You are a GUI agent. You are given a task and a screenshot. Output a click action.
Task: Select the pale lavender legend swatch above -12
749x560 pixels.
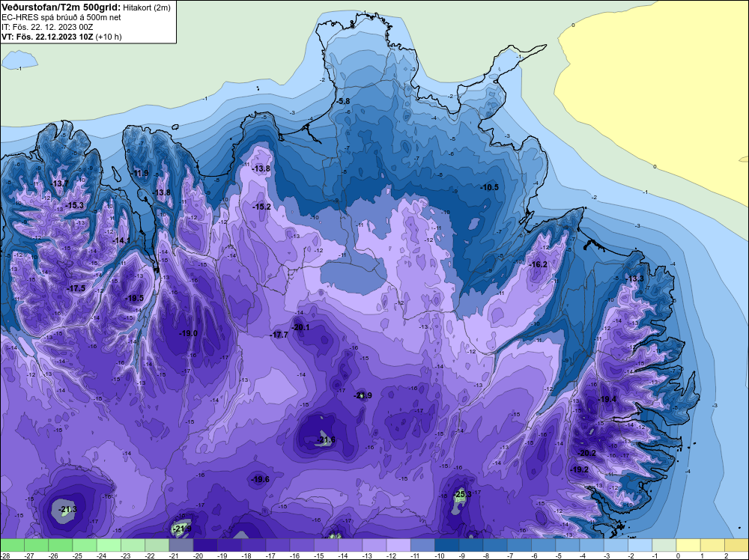point(398,545)
